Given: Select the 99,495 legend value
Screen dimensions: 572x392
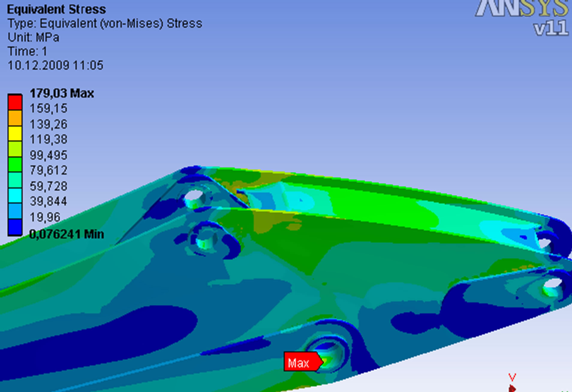Looking at the screenshot, I should click(48, 155).
